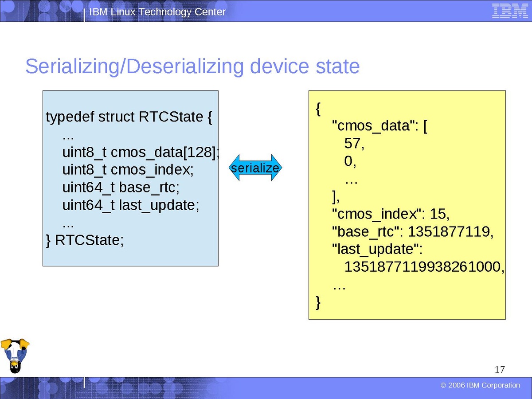532x399 pixels.
Task: Select the IBM Linux Technology Center header text
Action: (x=157, y=12)
